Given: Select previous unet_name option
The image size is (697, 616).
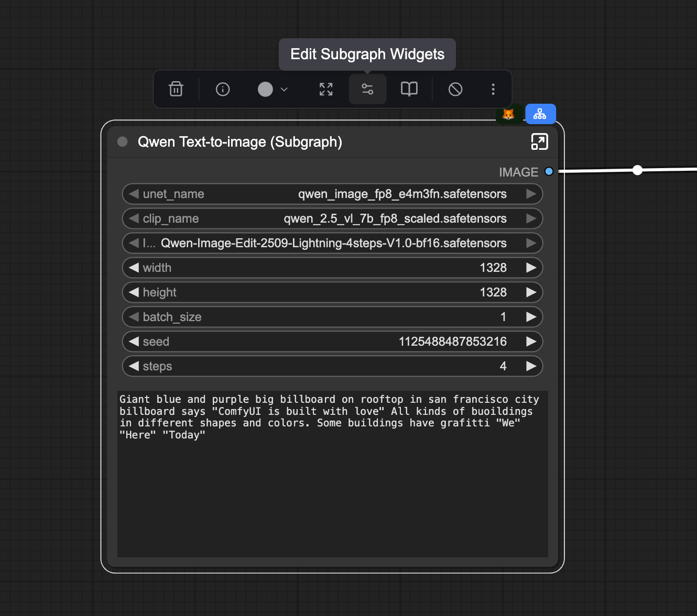Looking at the screenshot, I should tap(134, 194).
